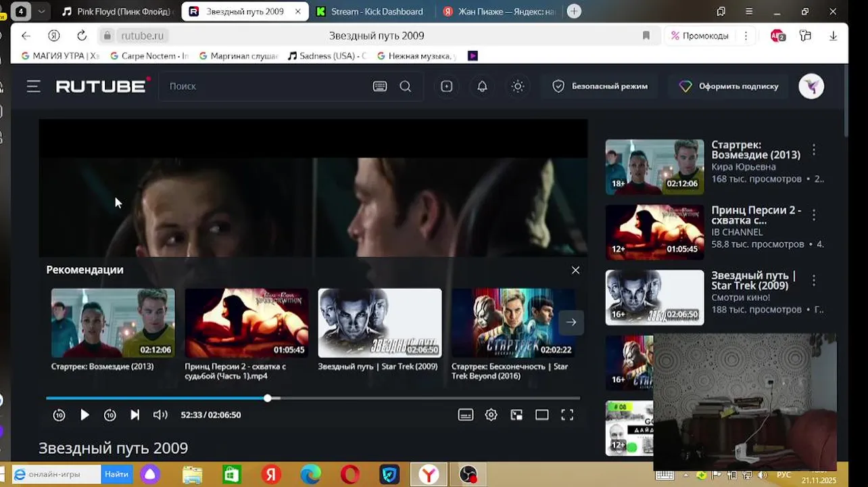Click the magnifier search icon

[x=406, y=87]
